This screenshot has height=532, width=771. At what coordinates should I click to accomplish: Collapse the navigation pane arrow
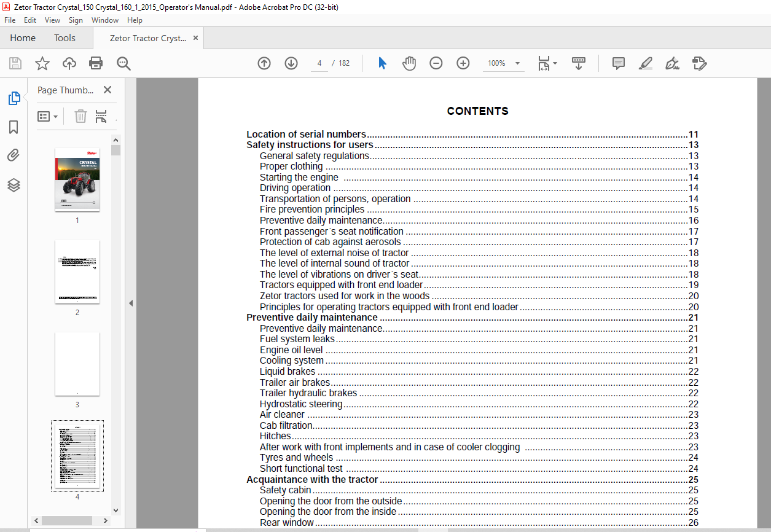tap(130, 303)
